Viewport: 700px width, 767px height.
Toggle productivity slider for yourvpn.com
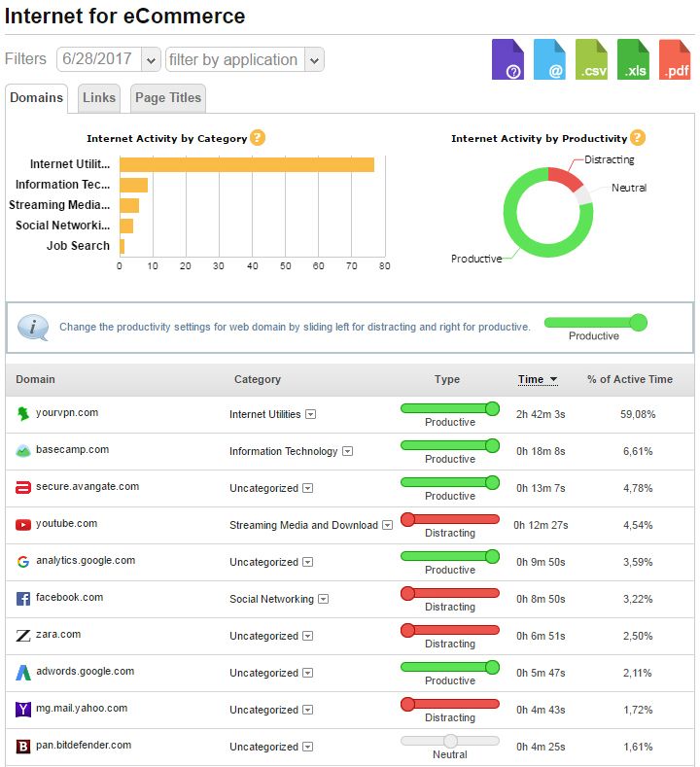pos(449,408)
